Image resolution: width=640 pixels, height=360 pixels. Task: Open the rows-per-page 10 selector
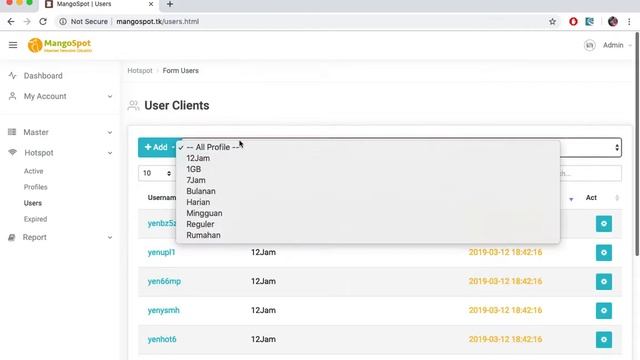tap(157, 173)
